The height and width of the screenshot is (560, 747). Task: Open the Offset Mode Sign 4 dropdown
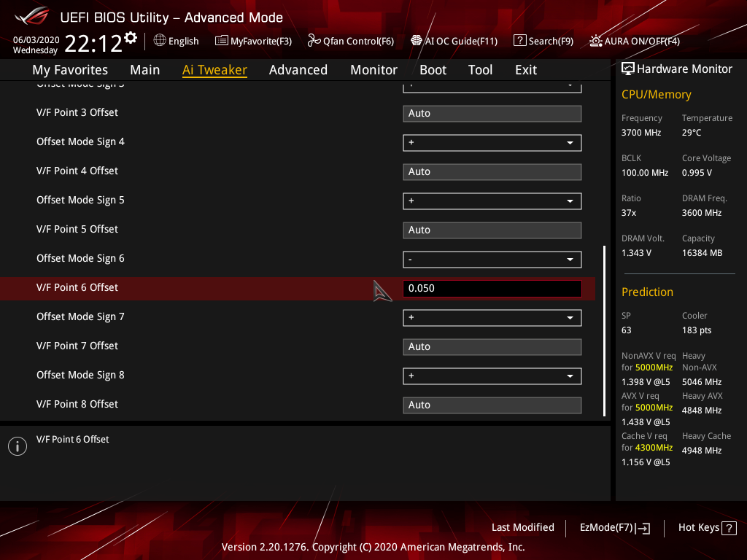click(492, 142)
